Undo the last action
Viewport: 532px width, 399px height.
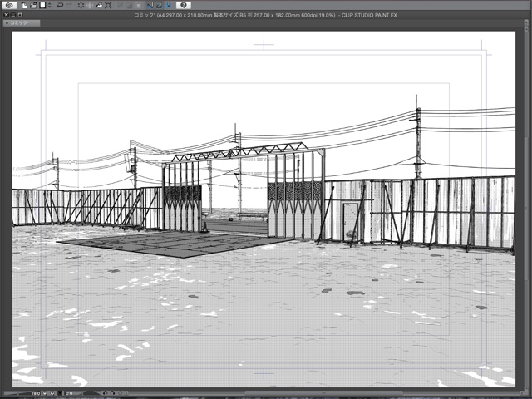click(60, 6)
